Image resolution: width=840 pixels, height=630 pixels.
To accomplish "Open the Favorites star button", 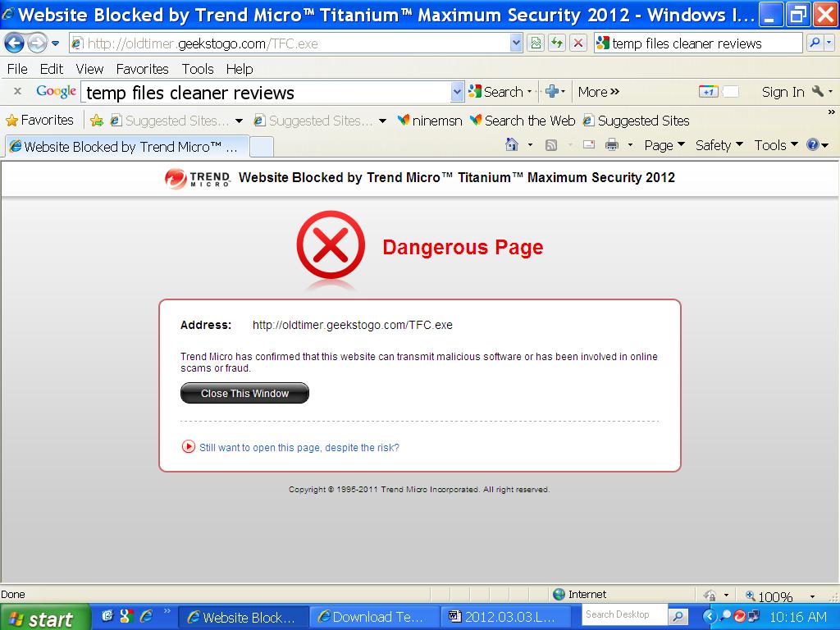I will (39, 120).
